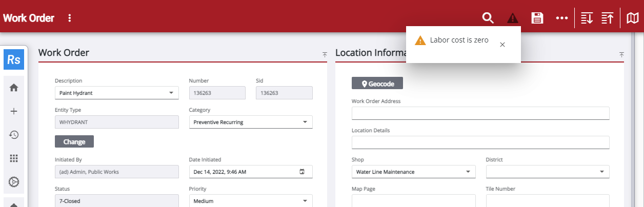644x207 pixels.
Task: Expand the Shop dropdown
Action: pos(468,172)
